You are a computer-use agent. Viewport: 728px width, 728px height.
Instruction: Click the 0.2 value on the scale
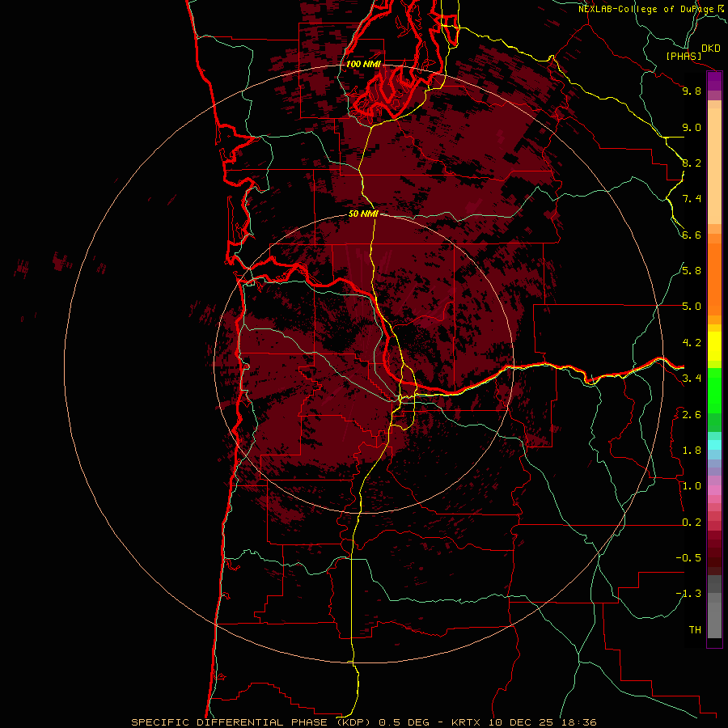tap(692, 523)
